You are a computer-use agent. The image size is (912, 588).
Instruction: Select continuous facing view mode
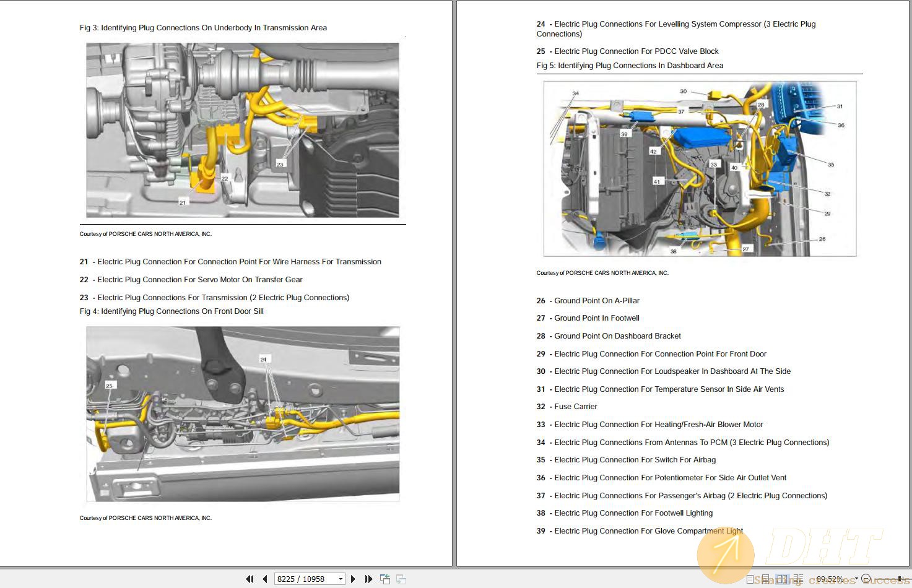798,579
